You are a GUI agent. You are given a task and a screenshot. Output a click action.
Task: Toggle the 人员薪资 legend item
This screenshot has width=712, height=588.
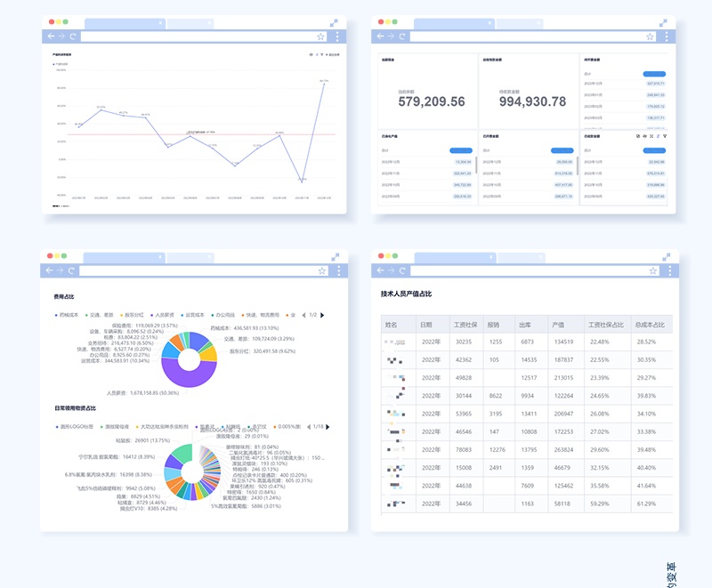pyautogui.click(x=166, y=315)
